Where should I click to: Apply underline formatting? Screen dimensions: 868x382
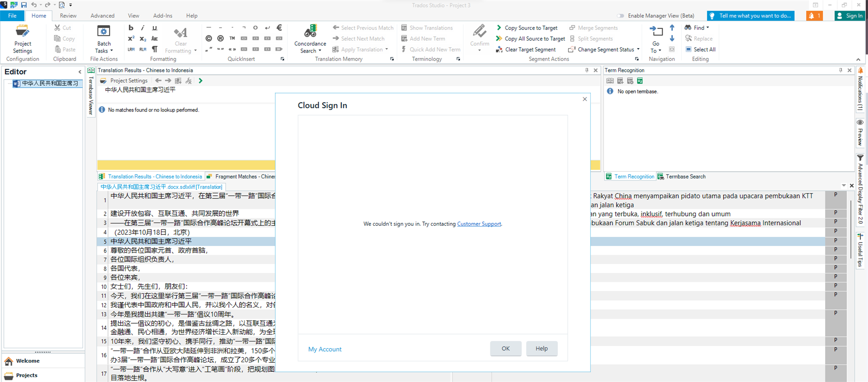click(154, 28)
